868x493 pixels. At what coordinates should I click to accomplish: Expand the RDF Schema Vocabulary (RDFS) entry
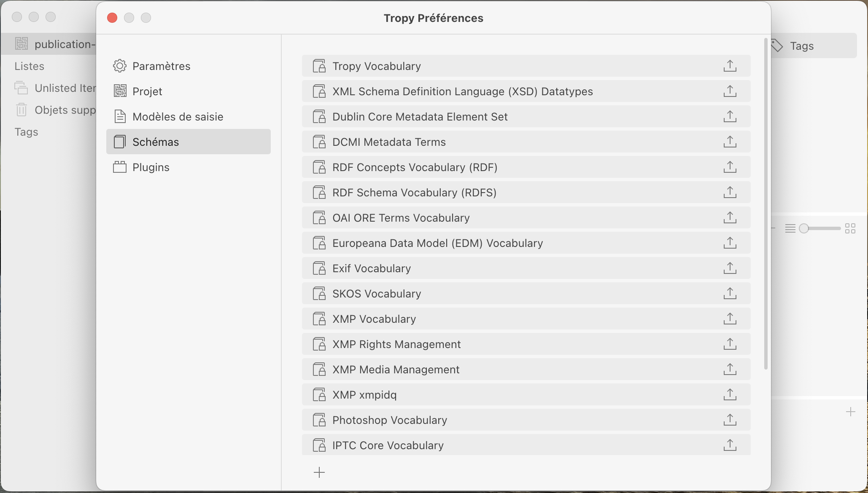pos(414,193)
